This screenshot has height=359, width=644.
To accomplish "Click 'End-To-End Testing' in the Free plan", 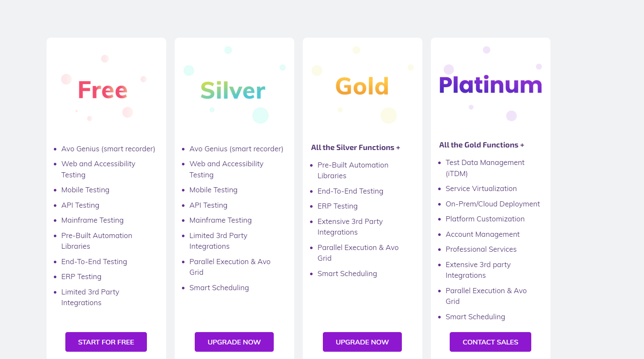I will [94, 262].
